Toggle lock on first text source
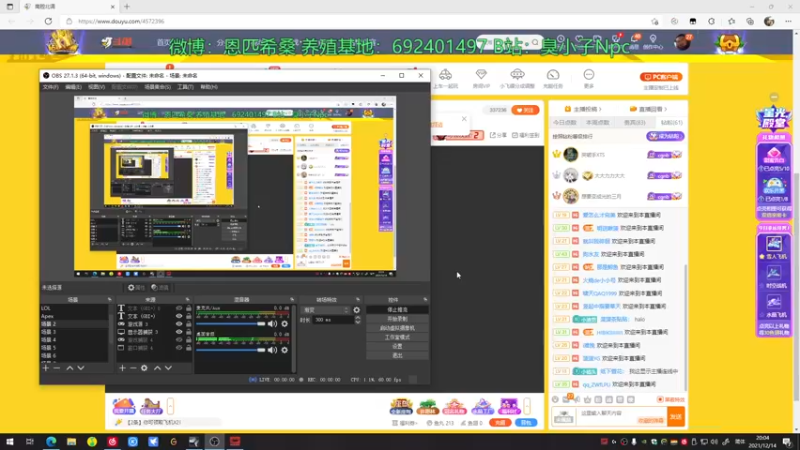800x450 pixels. point(189,308)
